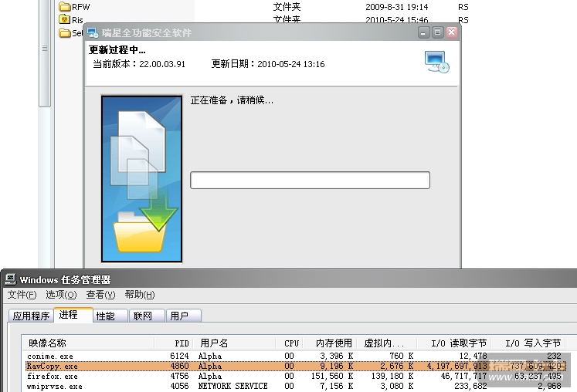The height and width of the screenshot is (392, 577).
Task: Maximize the Rising security software window
Action: pyautogui.click(x=437, y=32)
